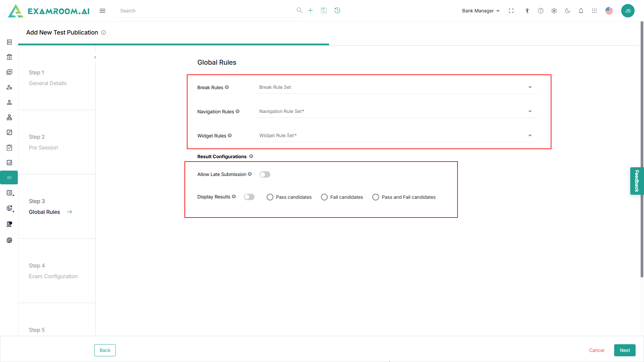Click the Cancel link
Screen dimensions: 644x362
point(596,350)
